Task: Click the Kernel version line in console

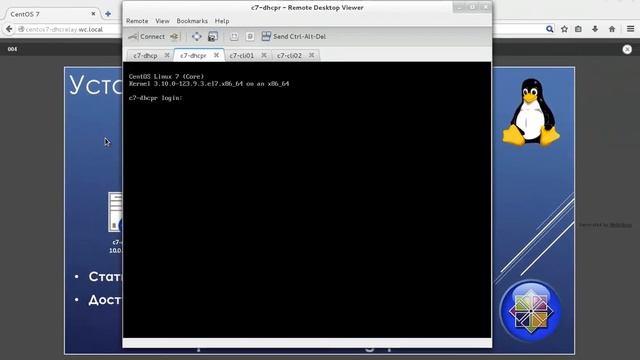Action: click(x=209, y=84)
